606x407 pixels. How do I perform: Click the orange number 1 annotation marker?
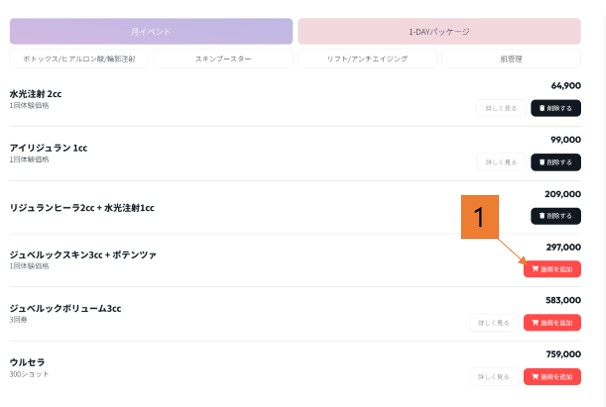click(x=479, y=217)
